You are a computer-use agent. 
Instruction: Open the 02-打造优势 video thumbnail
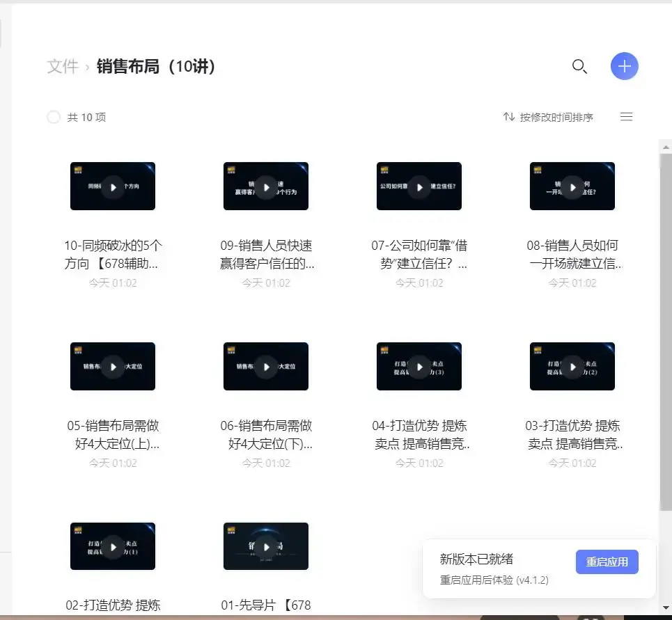click(113, 546)
